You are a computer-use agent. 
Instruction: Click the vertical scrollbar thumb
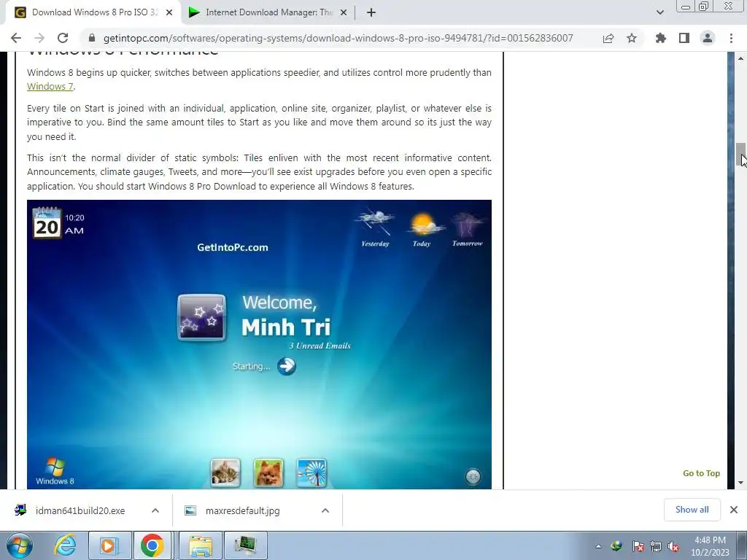point(741,155)
